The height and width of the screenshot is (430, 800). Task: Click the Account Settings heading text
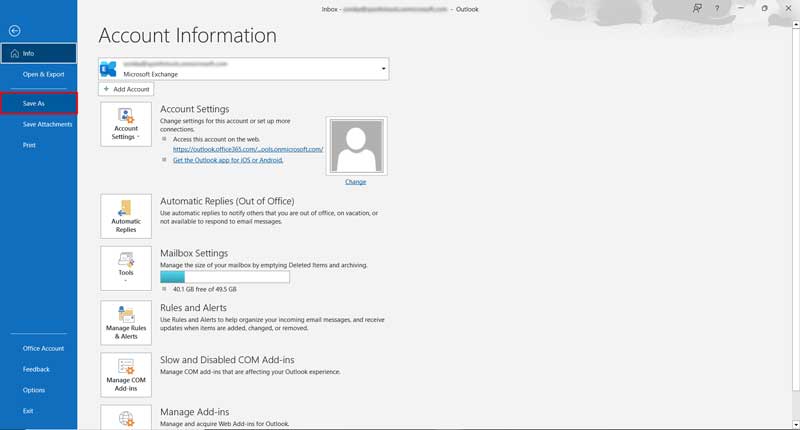(194, 109)
